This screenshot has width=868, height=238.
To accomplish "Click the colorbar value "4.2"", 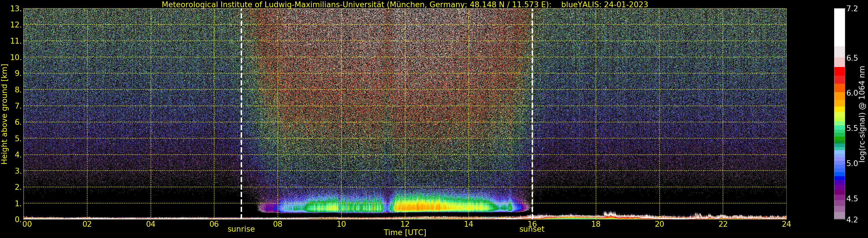I will click(x=852, y=220).
